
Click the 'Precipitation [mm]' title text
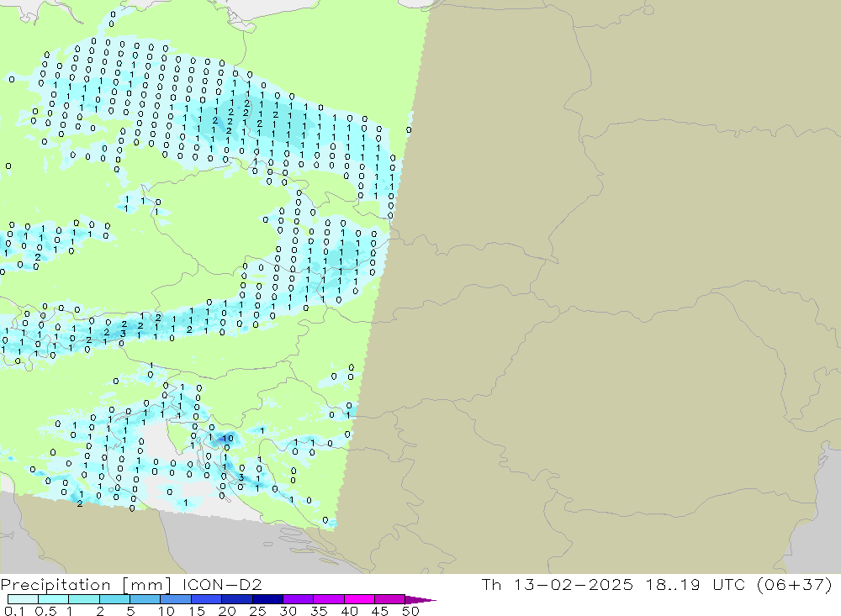coord(86,585)
